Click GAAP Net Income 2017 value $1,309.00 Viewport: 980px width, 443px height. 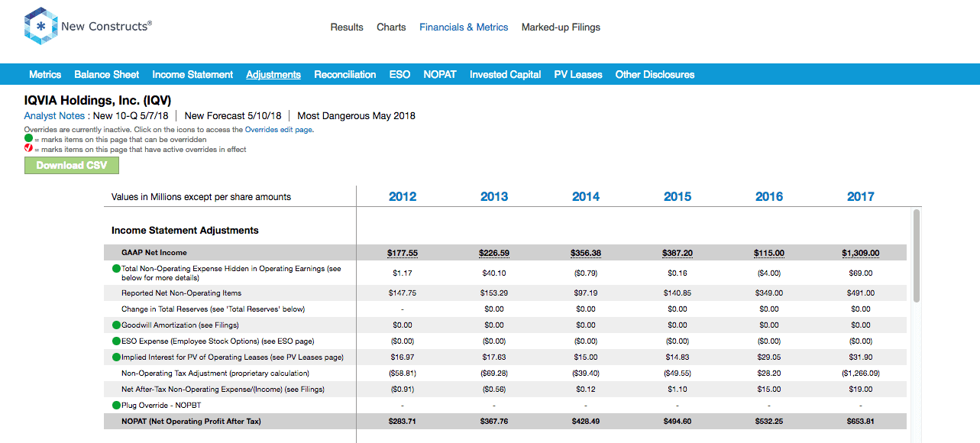861,253
